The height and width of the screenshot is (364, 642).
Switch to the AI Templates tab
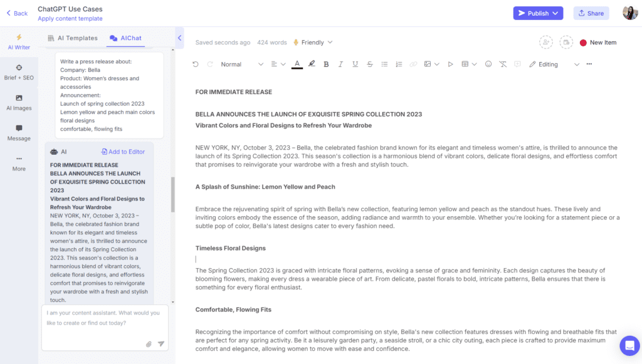(73, 38)
